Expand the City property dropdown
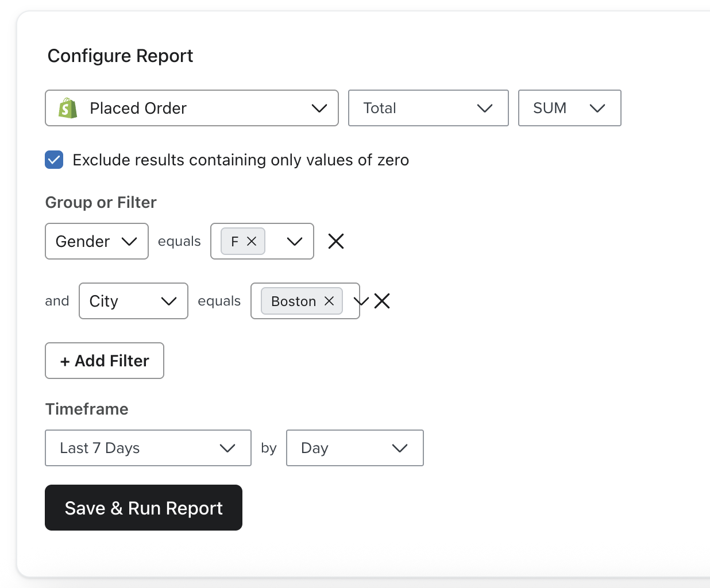 click(133, 301)
